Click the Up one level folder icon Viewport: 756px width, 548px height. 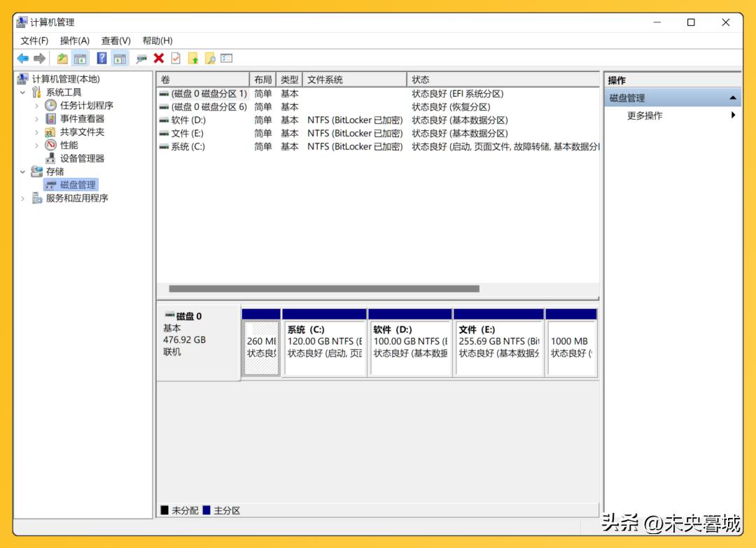[x=62, y=59]
